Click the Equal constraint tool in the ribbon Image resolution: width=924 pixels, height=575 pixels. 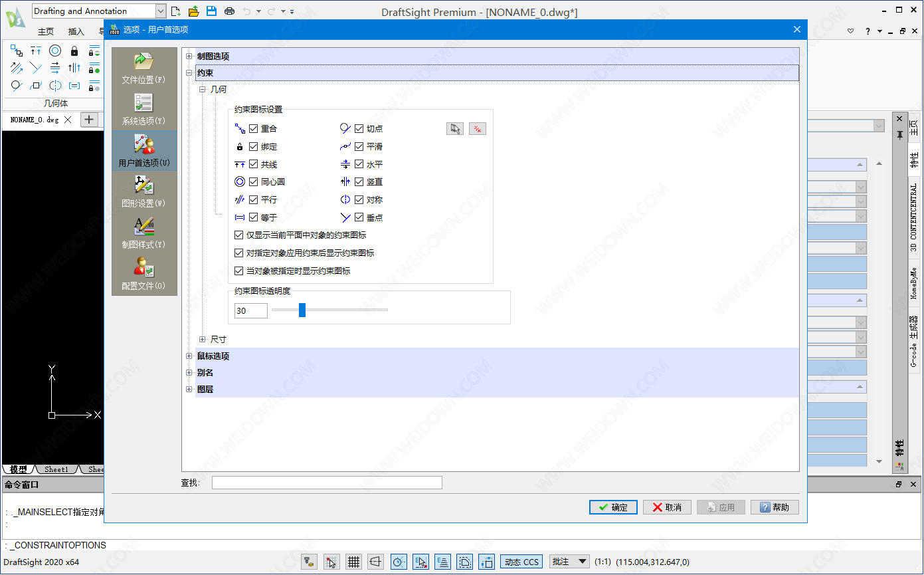[x=74, y=85]
